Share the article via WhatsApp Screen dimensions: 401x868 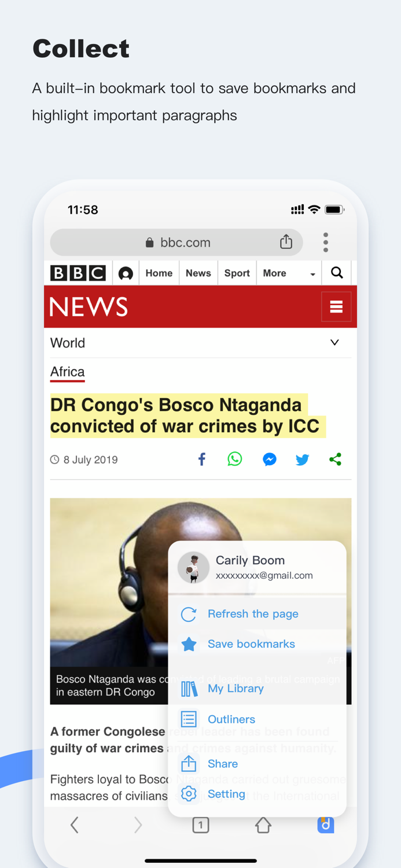[235, 459]
